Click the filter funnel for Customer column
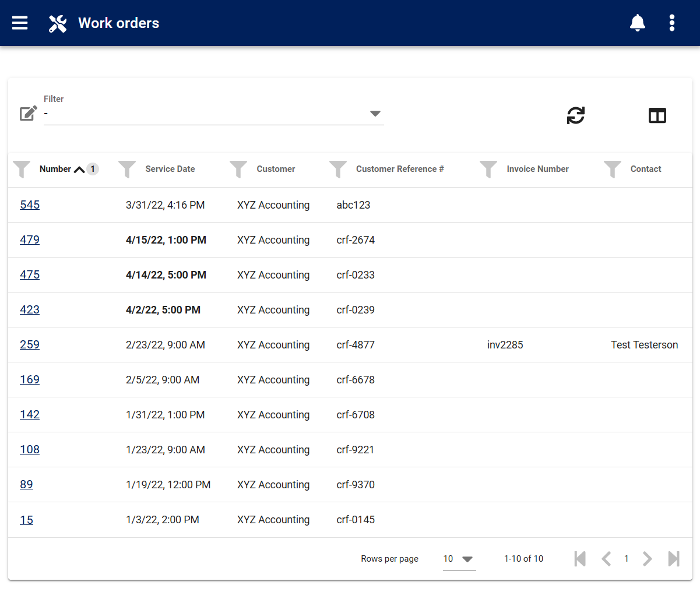The width and height of the screenshot is (700, 592). click(238, 169)
